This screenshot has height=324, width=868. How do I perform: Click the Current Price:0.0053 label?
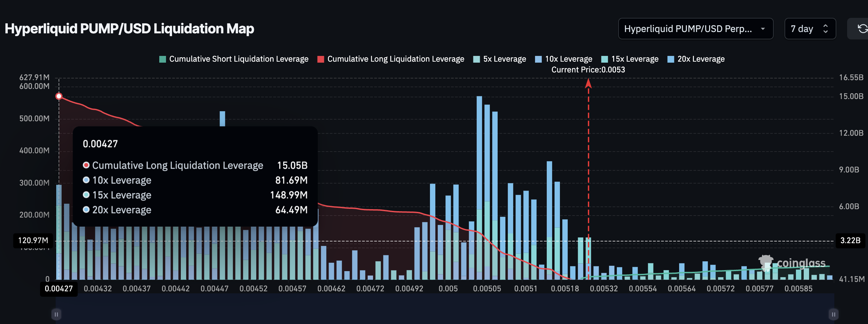588,70
